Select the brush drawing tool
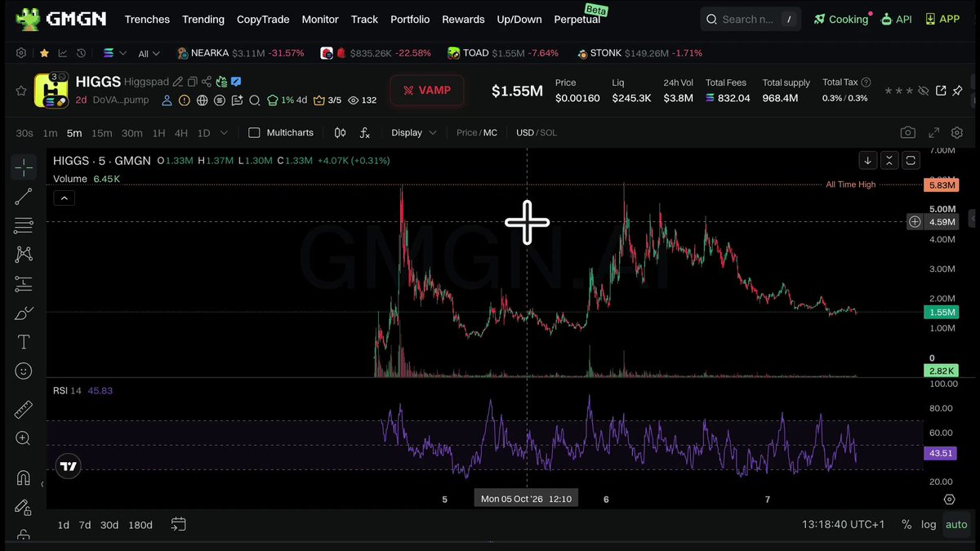Viewport: 980px width, 551px height. point(24,313)
